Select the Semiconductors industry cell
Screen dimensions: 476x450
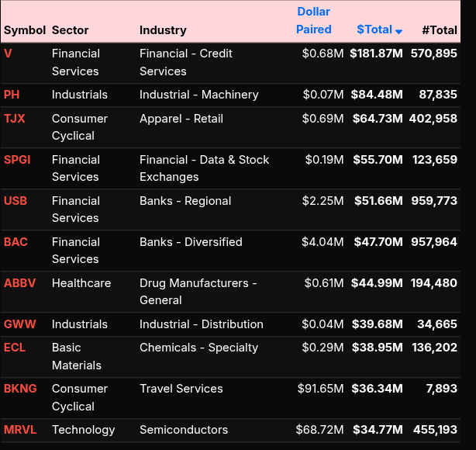[x=182, y=430]
